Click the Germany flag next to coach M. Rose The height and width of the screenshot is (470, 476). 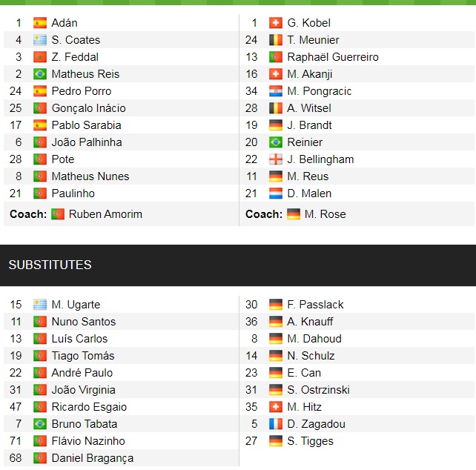[x=294, y=214]
